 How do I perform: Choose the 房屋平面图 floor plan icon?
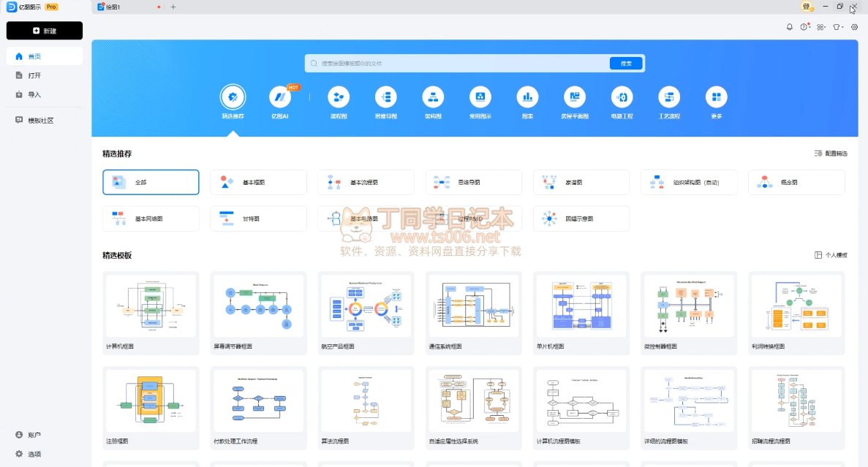coord(574,97)
